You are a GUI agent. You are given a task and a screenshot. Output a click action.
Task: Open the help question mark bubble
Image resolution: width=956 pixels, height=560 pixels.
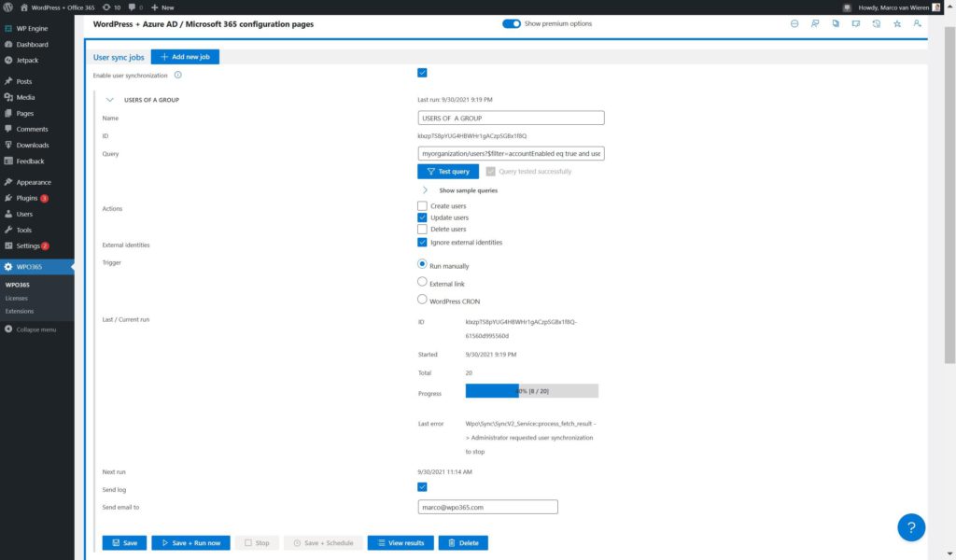911,527
